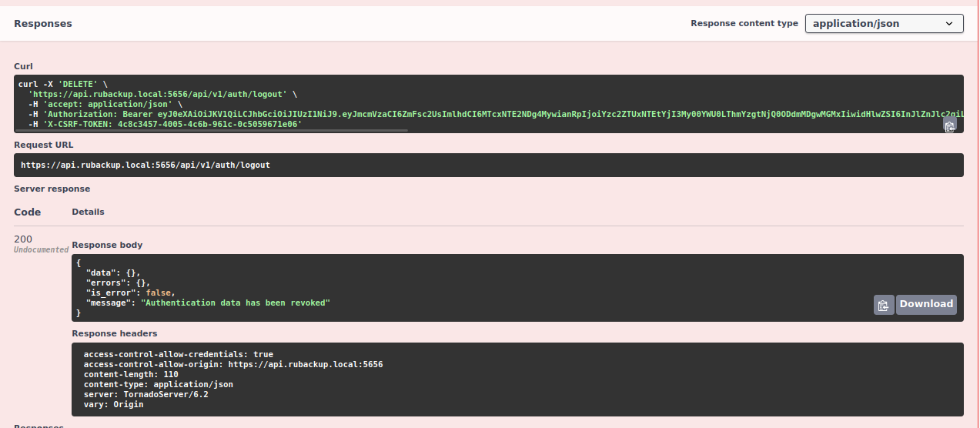Copy the response body to clipboard
Image resolution: width=980 pixels, height=428 pixels.
tap(884, 305)
